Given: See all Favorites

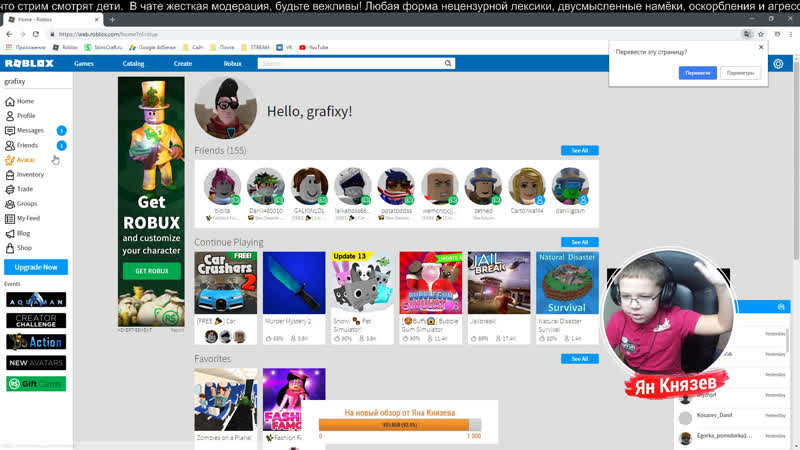Looking at the screenshot, I should 580,359.
